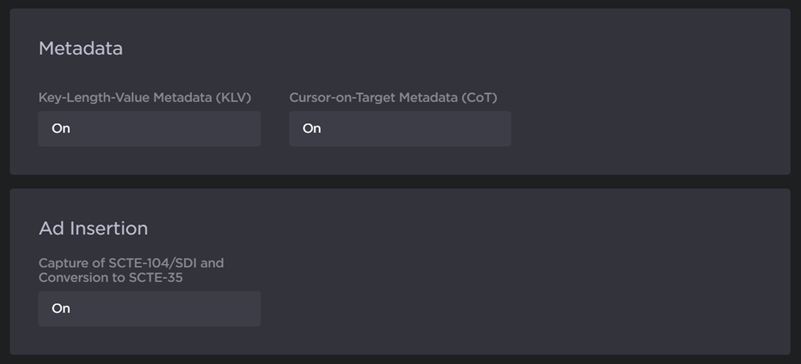Screen dimensions: 801x364
Task: Select the "(CoT)" abbreviation in the label
Action: coord(479,98)
